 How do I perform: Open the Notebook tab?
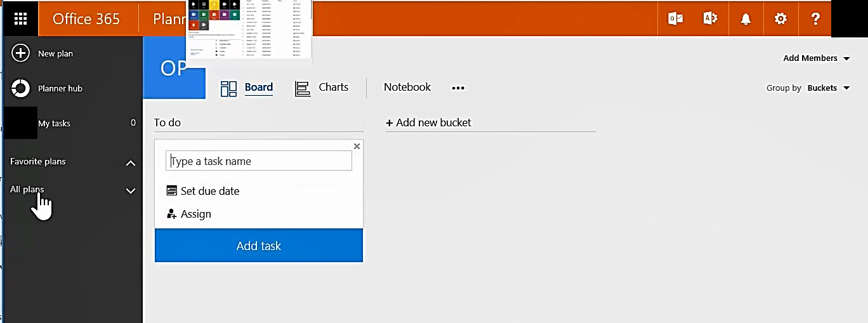pos(407,88)
